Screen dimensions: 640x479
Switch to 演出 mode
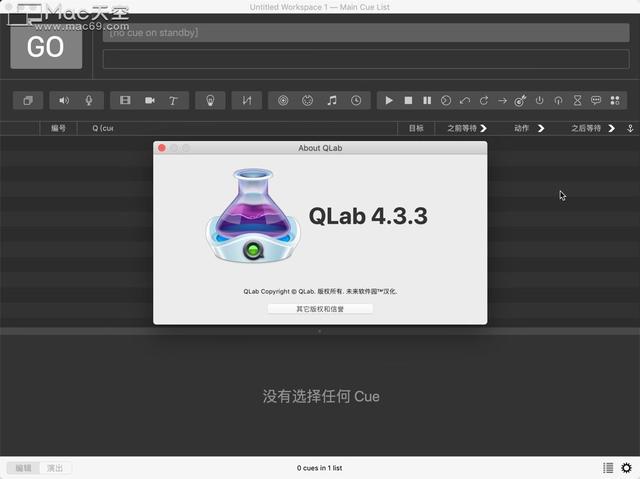[x=55, y=468]
